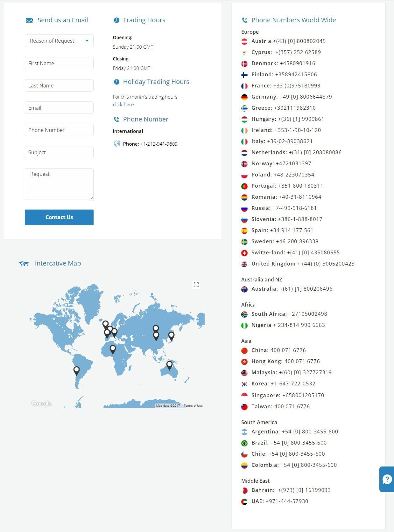
Task: Click the Denmark flag icon
Action: click(244, 64)
